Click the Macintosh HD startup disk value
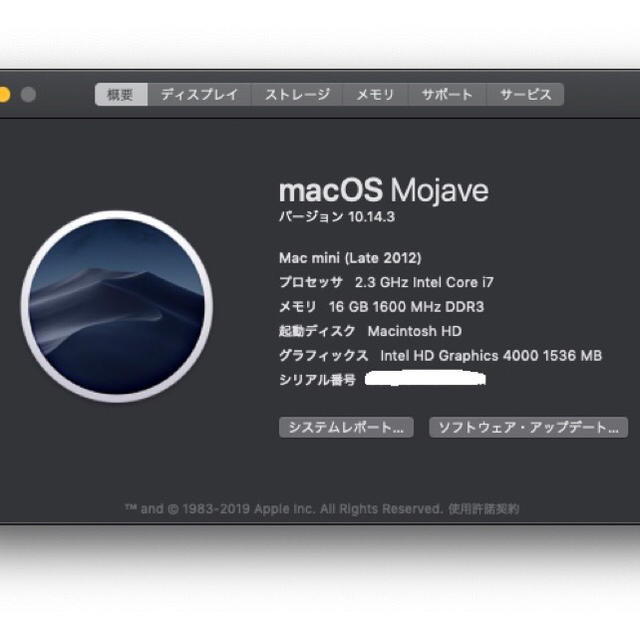640x640 pixels. click(415, 331)
